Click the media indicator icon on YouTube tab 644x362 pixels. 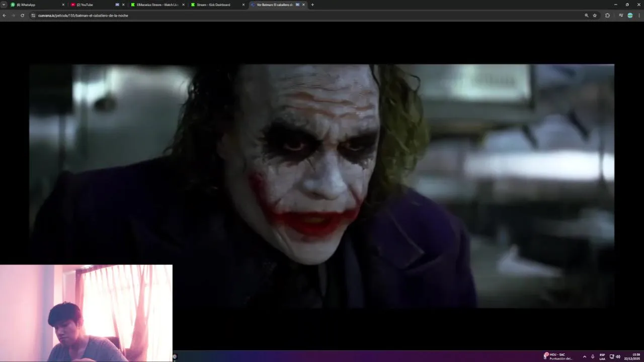pos(117,5)
